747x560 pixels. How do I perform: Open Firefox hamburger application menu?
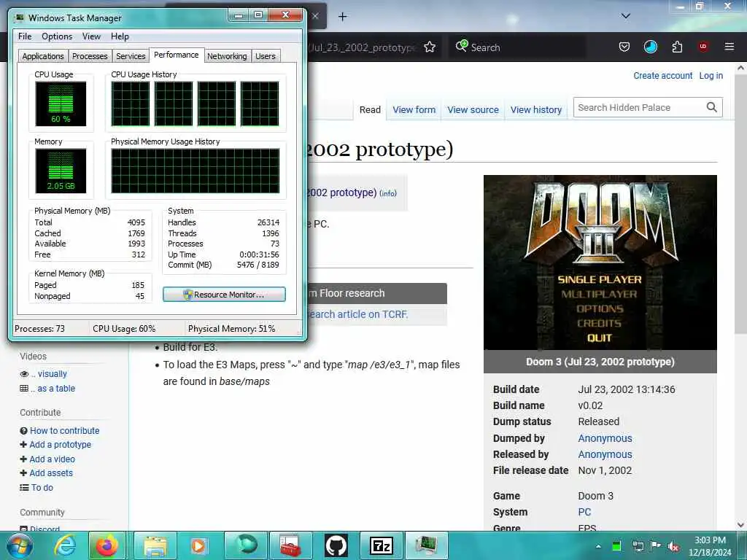tap(729, 47)
